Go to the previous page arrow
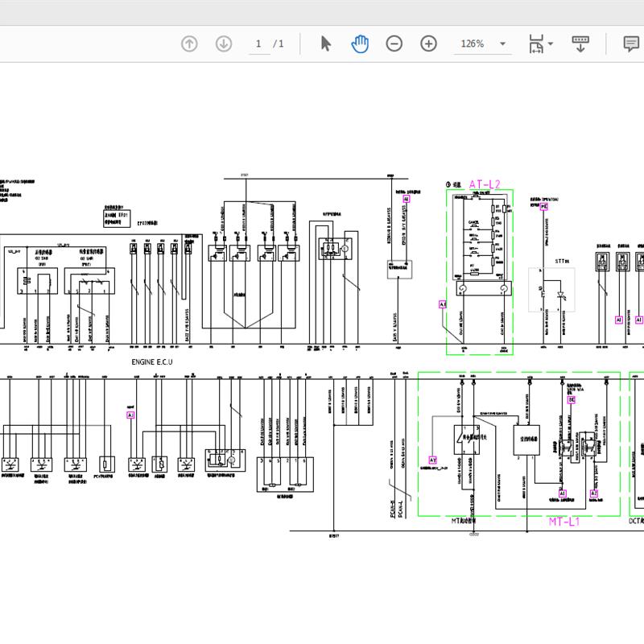 189,44
